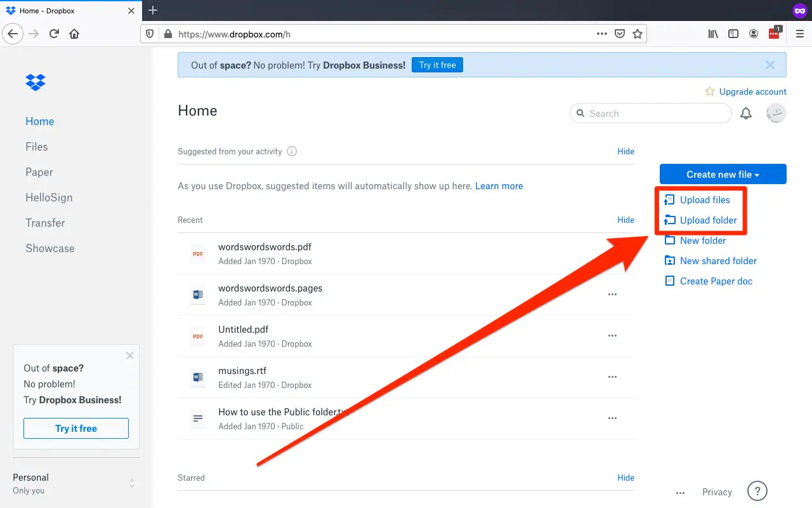
Task: Click the info icon beside Suggested activity
Action: [292, 152]
